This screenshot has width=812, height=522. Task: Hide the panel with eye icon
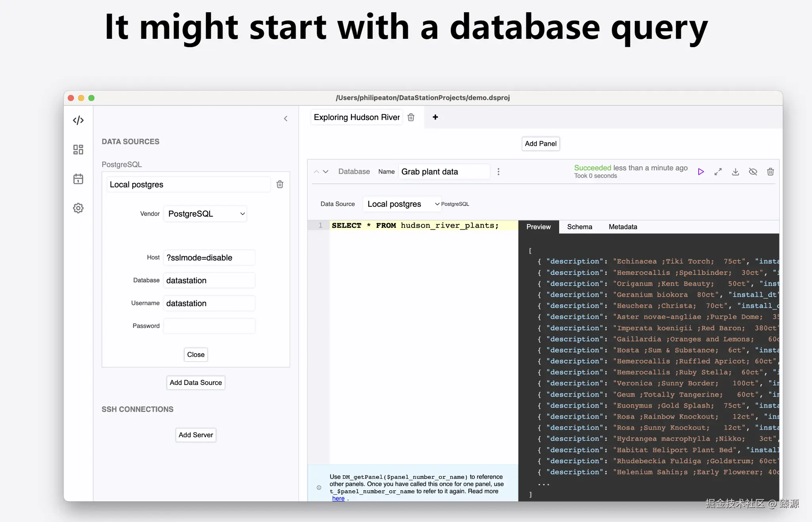[753, 172]
